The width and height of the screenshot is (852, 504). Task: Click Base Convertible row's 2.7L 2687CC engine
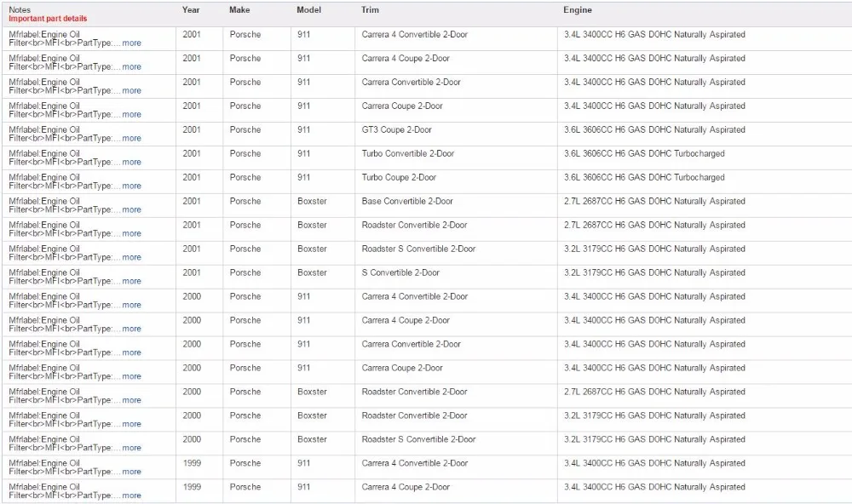(654, 202)
